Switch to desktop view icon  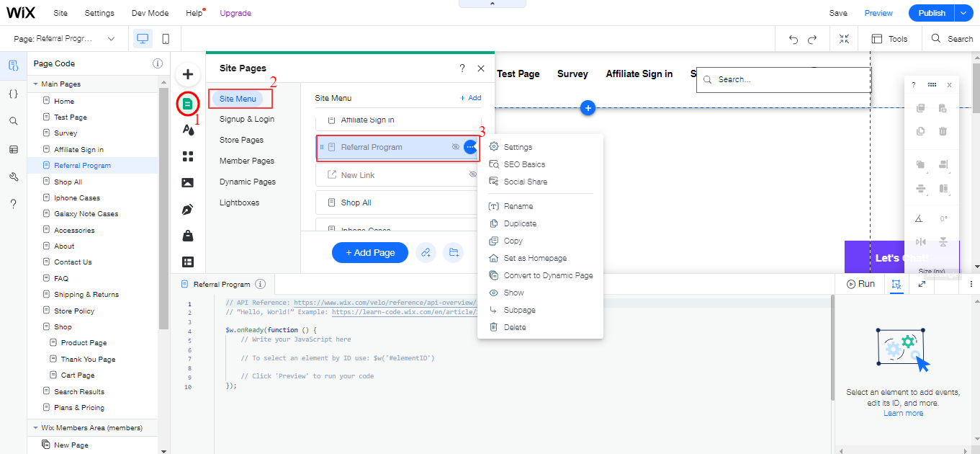(143, 39)
